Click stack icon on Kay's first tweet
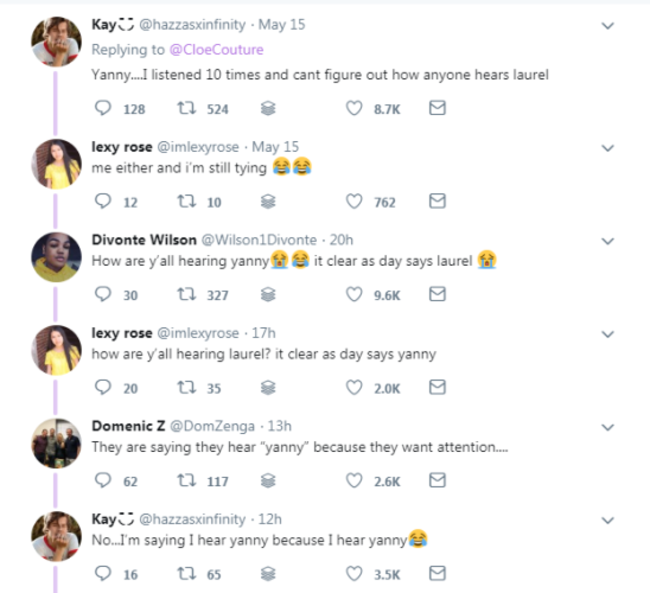Screen dimensions: 650x593 pyautogui.click(x=267, y=109)
